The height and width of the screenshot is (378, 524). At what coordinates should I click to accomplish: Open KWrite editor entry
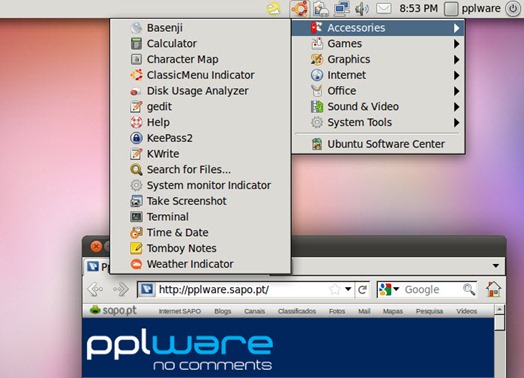pyautogui.click(x=201, y=154)
